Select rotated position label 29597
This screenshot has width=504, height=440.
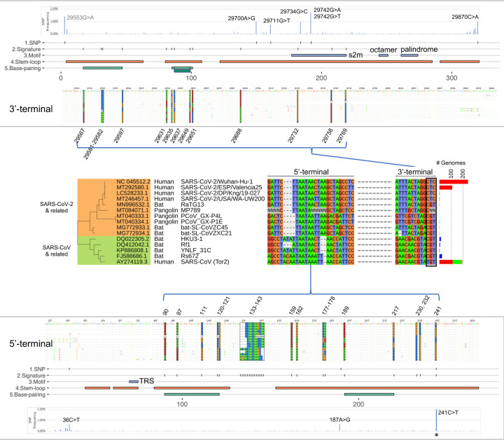118,135
